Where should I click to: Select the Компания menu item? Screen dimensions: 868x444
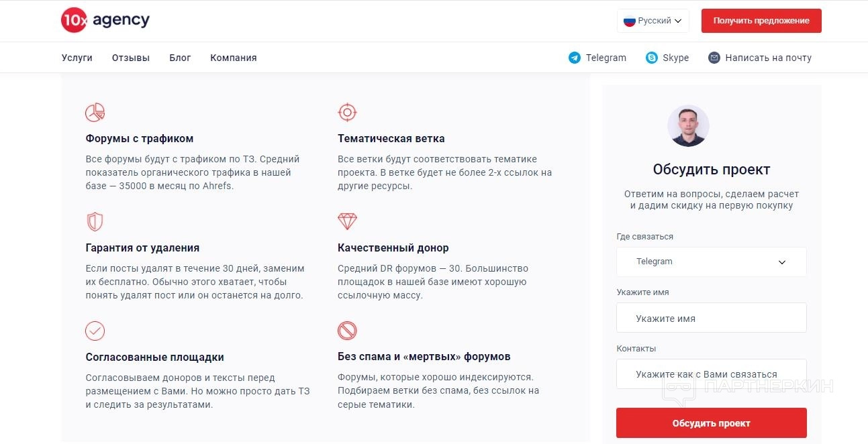coord(234,58)
